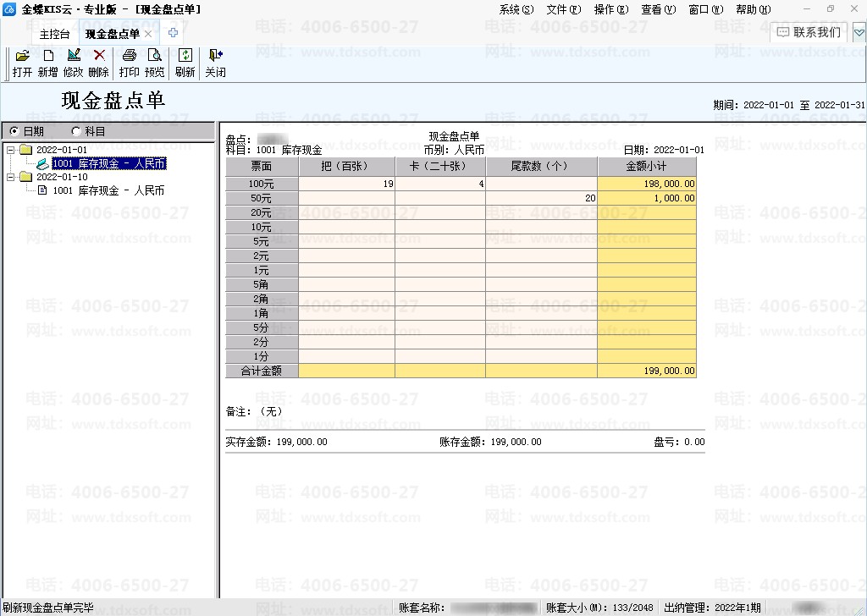Click the 备注: (无) text

(254, 411)
